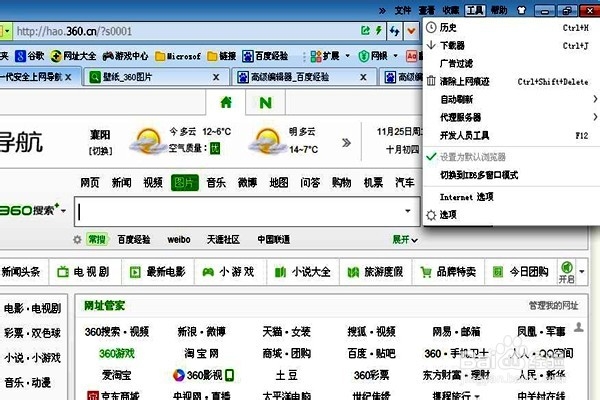Select the 图片 search category
Viewport: 600px width, 400px height.
[x=185, y=183]
